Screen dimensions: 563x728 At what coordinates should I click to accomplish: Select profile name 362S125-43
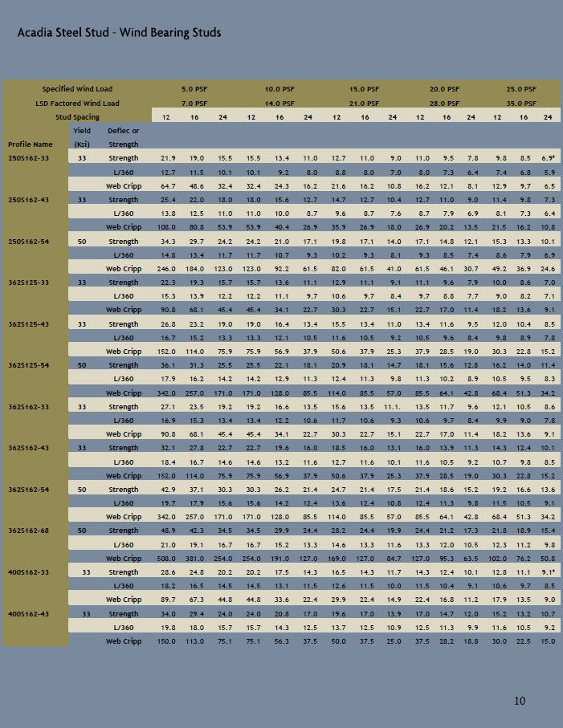(28, 323)
